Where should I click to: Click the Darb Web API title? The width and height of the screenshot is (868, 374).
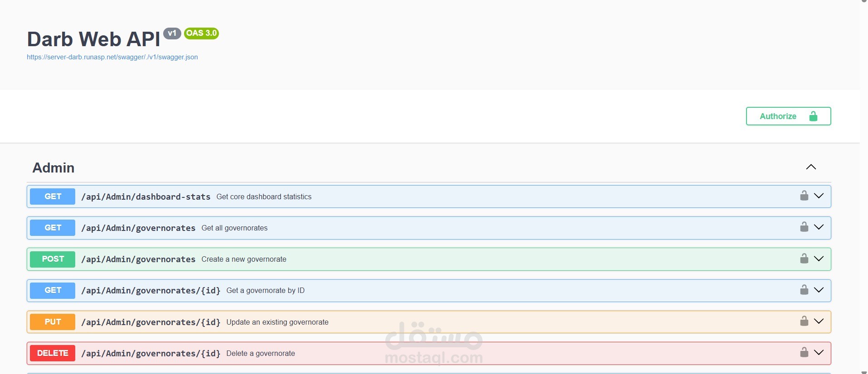(93, 39)
